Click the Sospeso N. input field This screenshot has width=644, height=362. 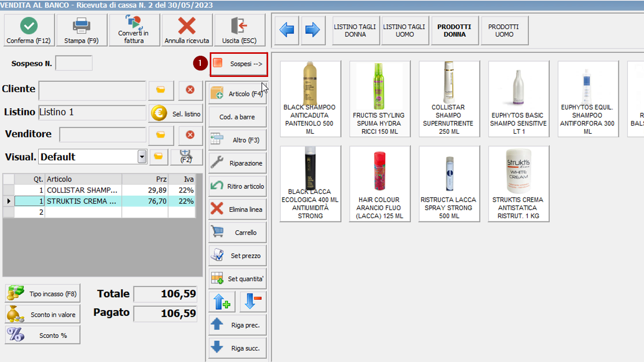point(74,63)
